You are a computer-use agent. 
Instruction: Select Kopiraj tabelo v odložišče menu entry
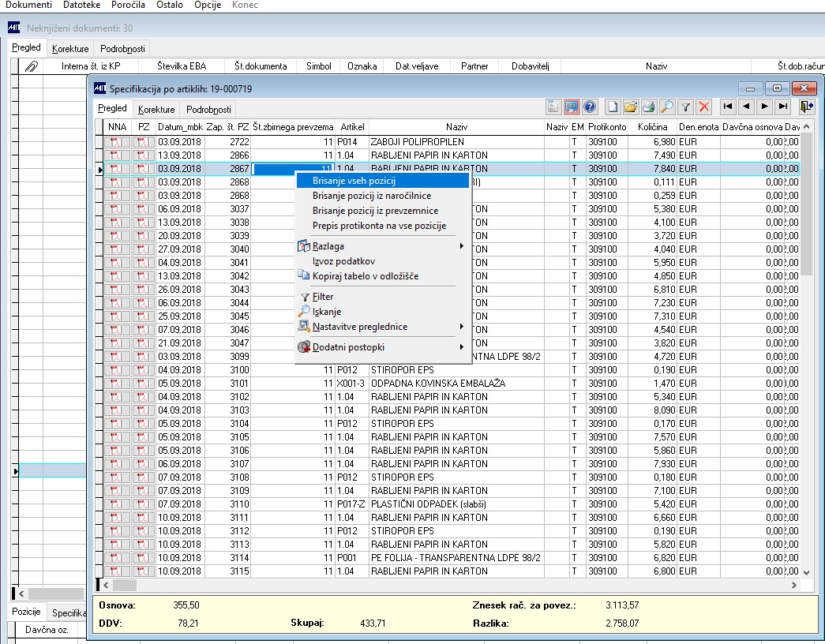click(365, 276)
